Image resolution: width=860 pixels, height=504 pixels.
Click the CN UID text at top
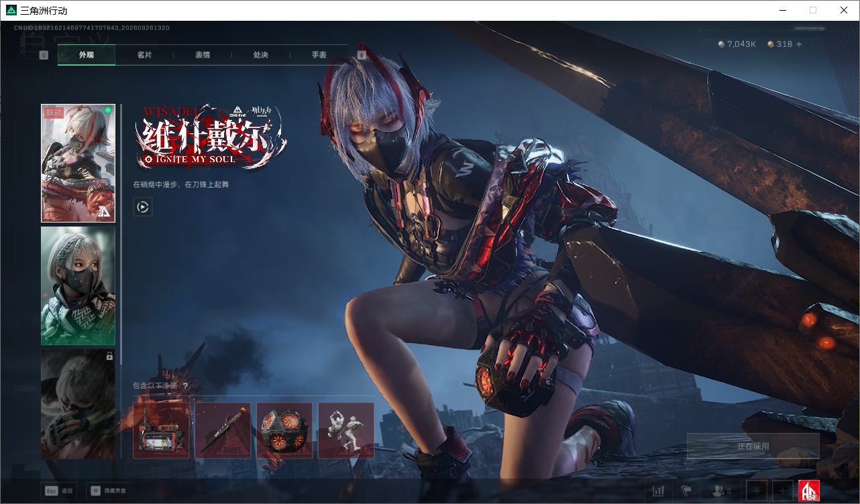point(91,28)
